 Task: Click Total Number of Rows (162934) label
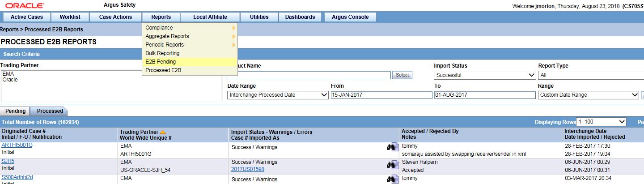coord(40,122)
